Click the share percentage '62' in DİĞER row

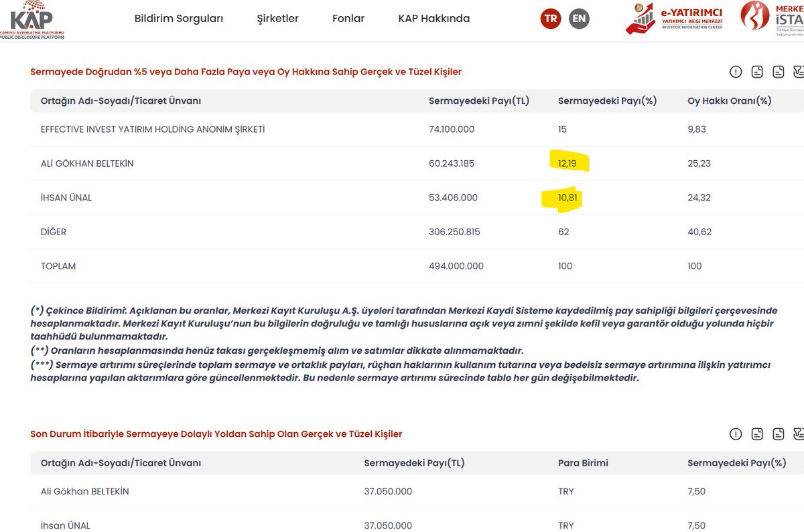[563, 232]
